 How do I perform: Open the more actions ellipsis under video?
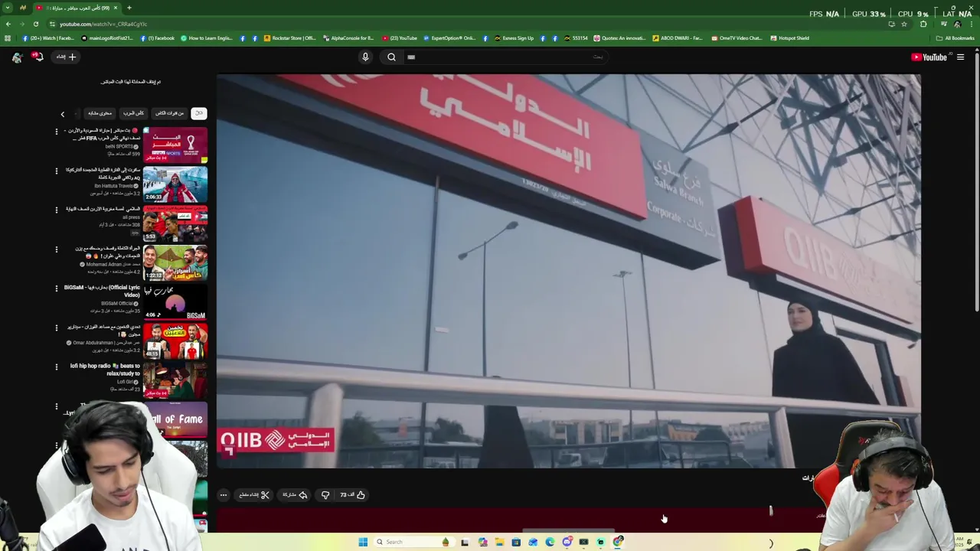(224, 495)
